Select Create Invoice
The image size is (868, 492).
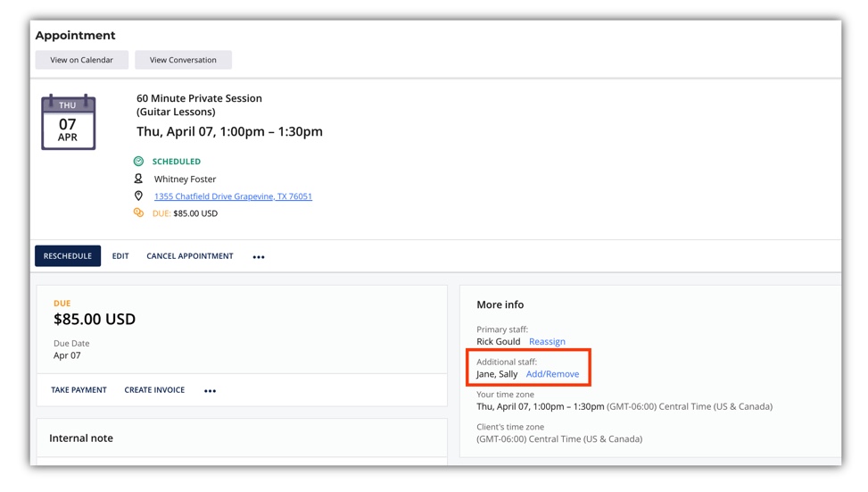(154, 390)
